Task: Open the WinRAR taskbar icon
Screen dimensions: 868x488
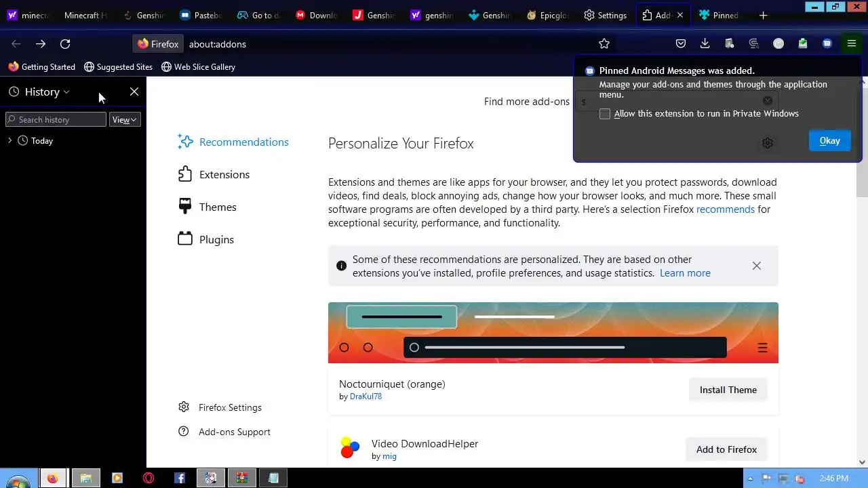Action: [242, 478]
